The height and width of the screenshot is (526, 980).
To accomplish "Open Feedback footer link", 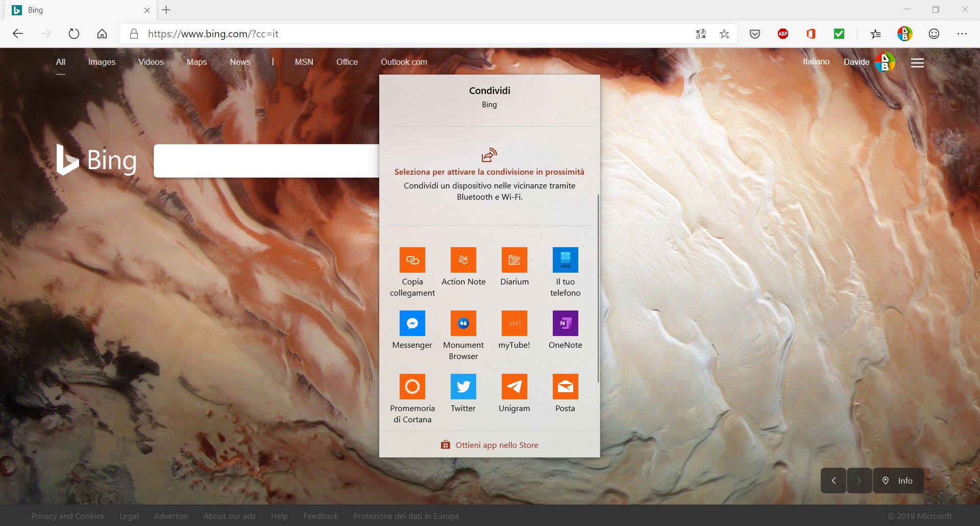I will [x=321, y=516].
